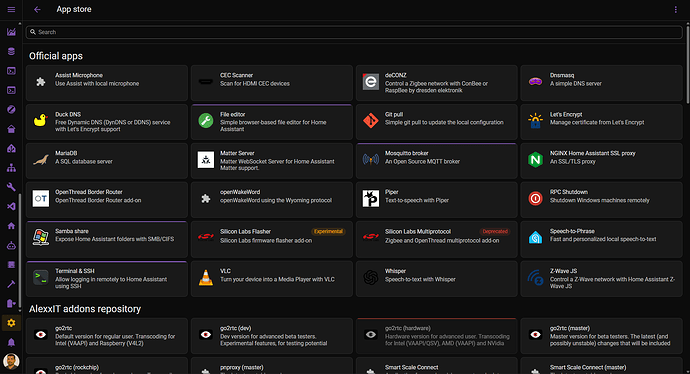Open the user profile avatar
The height and width of the screenshot is (374, 690).
pyautogui.click(x=11, y=361)
